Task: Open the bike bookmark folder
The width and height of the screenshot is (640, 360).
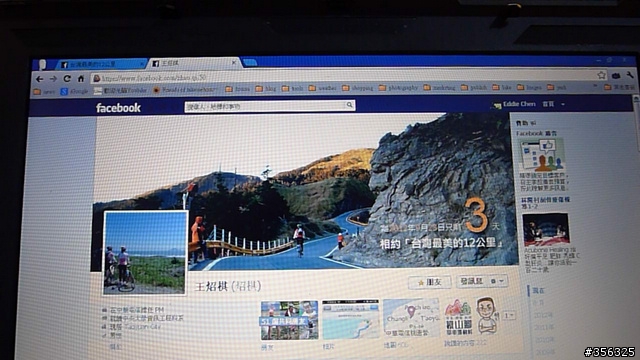Action: click(502, 87)
